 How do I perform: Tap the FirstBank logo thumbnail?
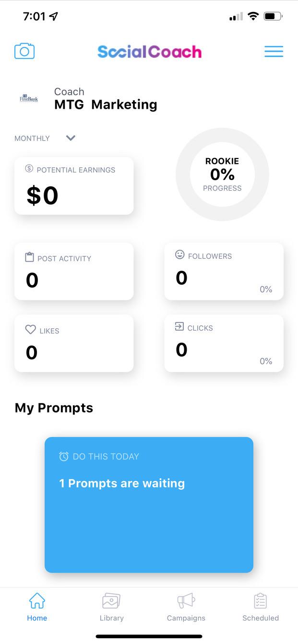pyautogui.click(x=28, y=98)
